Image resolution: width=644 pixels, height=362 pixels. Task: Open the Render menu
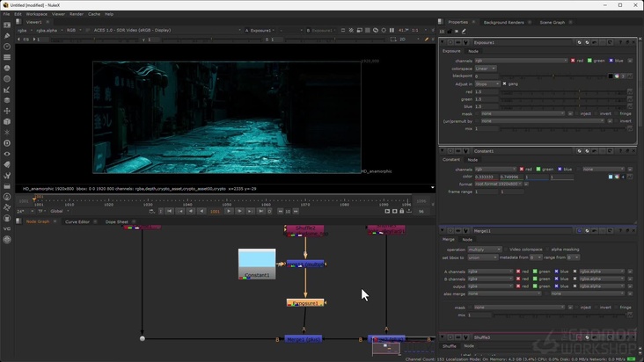pos(77,14)
